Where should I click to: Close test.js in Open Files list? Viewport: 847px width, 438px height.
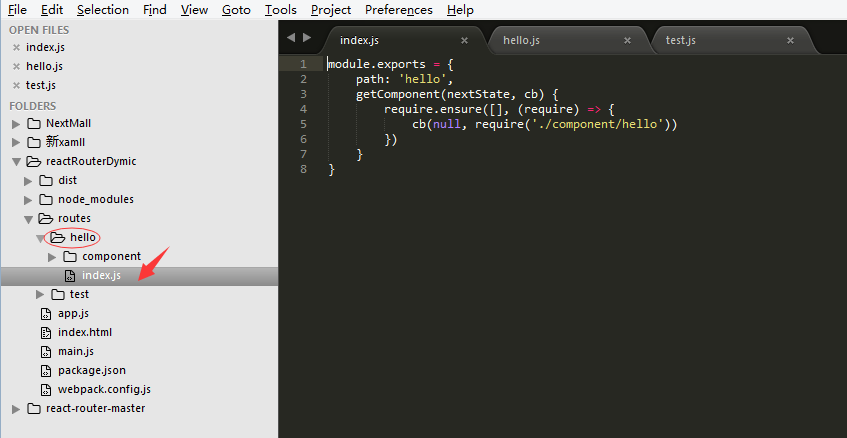(16, 85)
